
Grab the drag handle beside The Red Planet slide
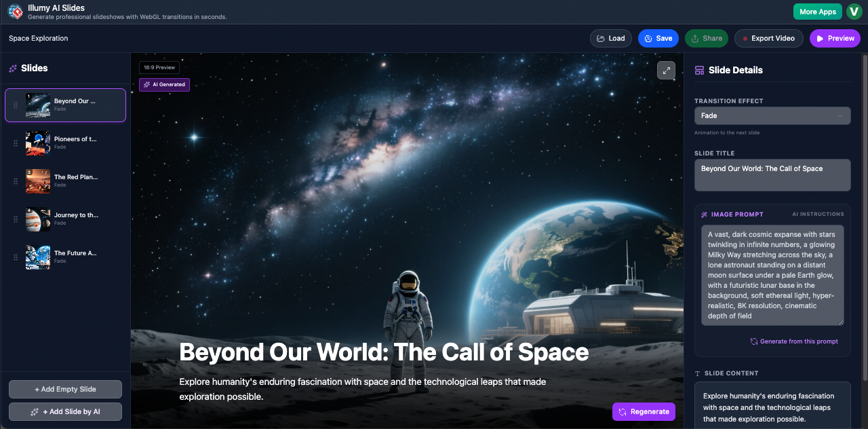pos(15,181)
